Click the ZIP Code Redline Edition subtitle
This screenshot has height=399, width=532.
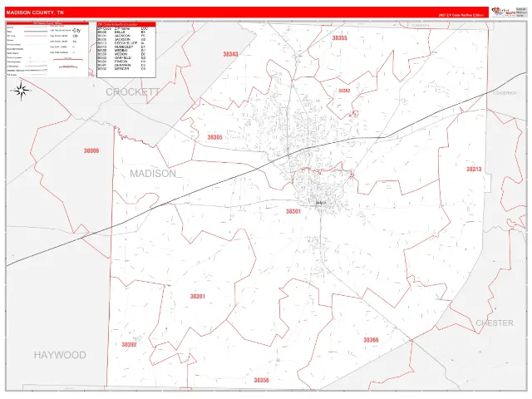tap(461, 15)
